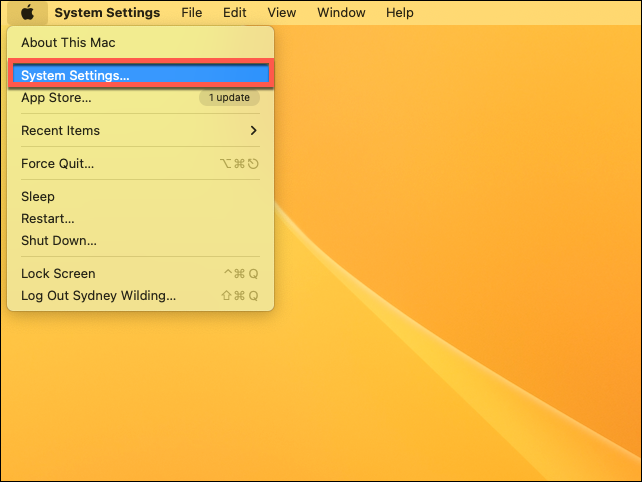
Task: Click Log Out Sydney Wilding…
Action: [x=98, y=296]
